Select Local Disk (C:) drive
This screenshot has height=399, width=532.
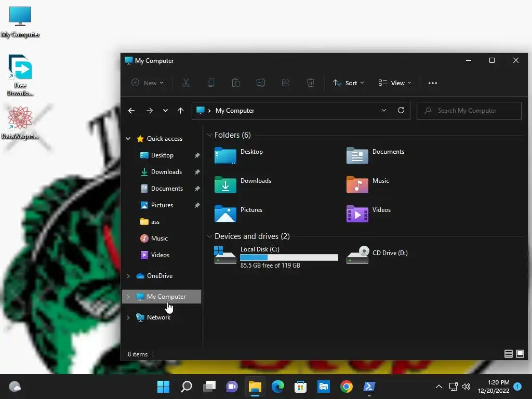click(x=276, y=257)
